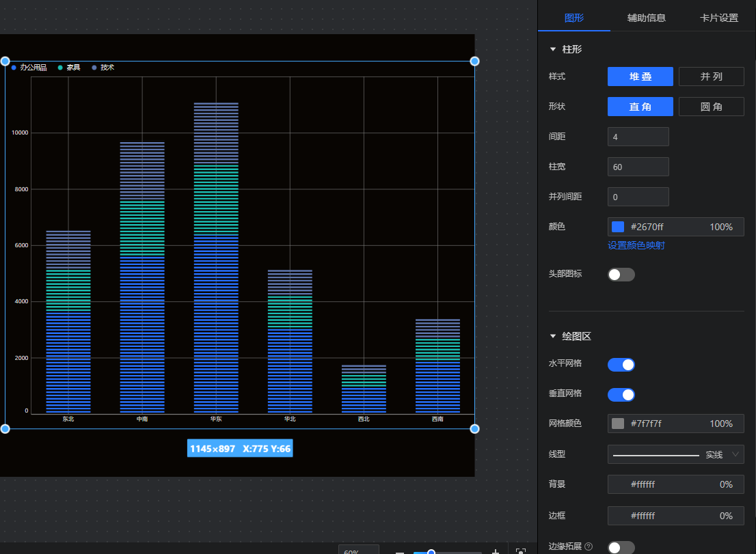This screenshot has width=756, height=554.
Task: Open the 卡片设置 tab
Action: (719, 18)
